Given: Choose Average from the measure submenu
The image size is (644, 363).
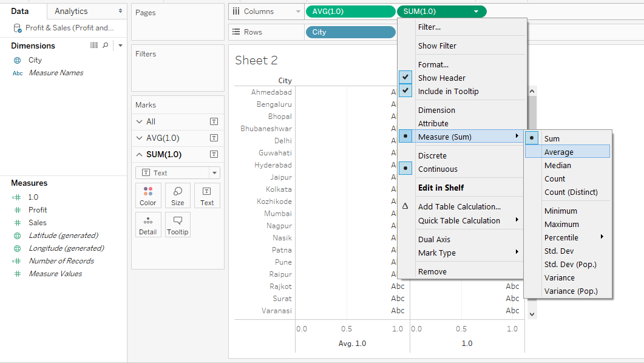Looking at the screenshot, I should pos(558,152).
